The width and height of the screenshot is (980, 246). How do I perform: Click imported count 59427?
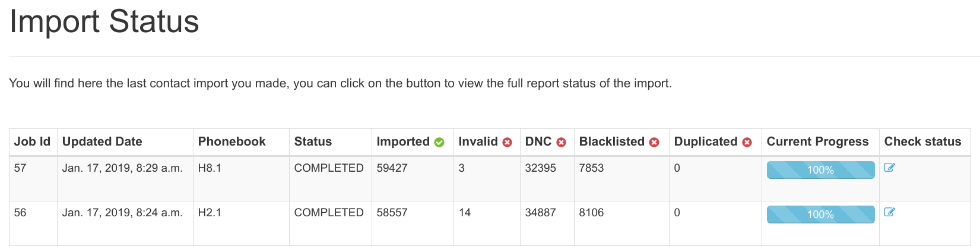tap(392, 168)
